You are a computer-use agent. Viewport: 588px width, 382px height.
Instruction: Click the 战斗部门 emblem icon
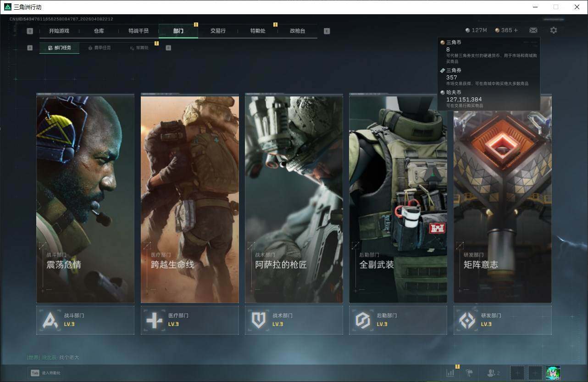(x=50, y=320)
